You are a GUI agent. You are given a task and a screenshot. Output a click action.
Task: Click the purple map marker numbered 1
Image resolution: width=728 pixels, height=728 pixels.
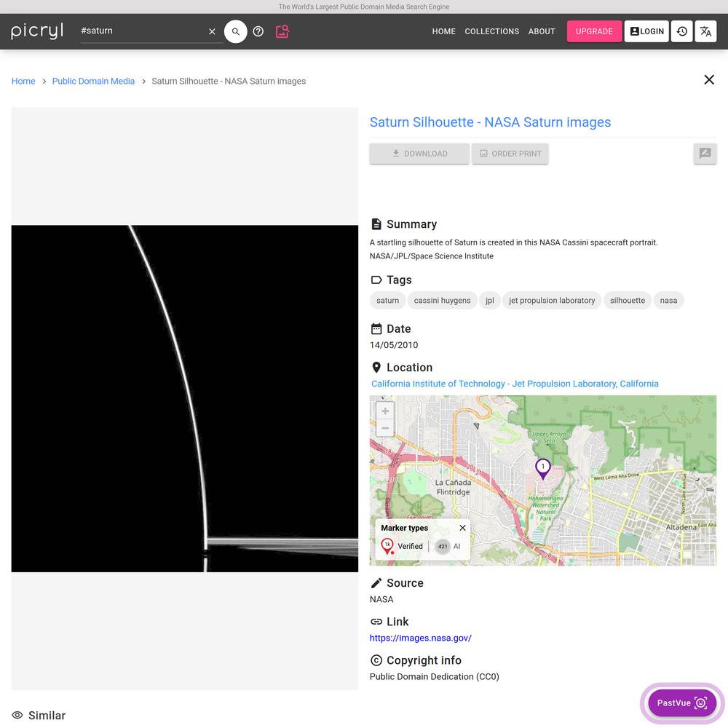pos(543,468)
